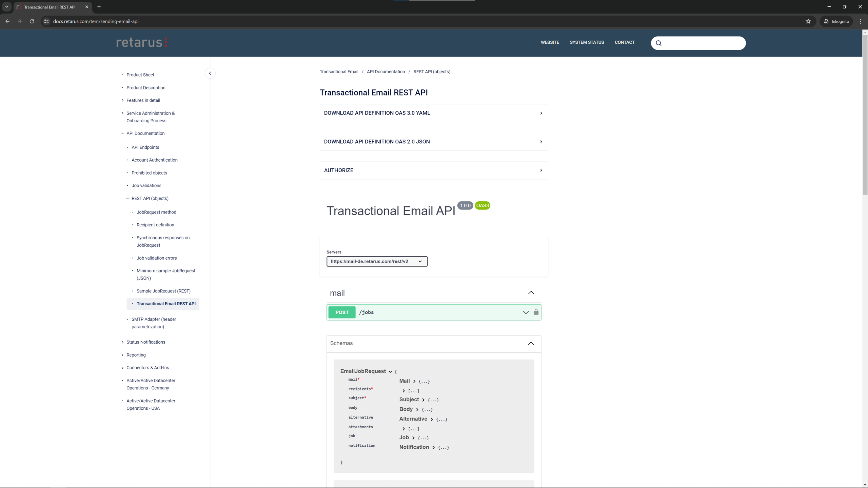This screenshot has height=488, width=868.
Task: Close the Transactional Email REST API tab
Action: 87,7
